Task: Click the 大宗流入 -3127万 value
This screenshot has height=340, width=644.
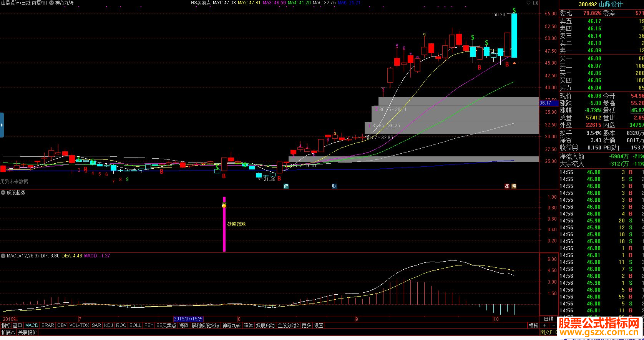Action: (619, 164)
